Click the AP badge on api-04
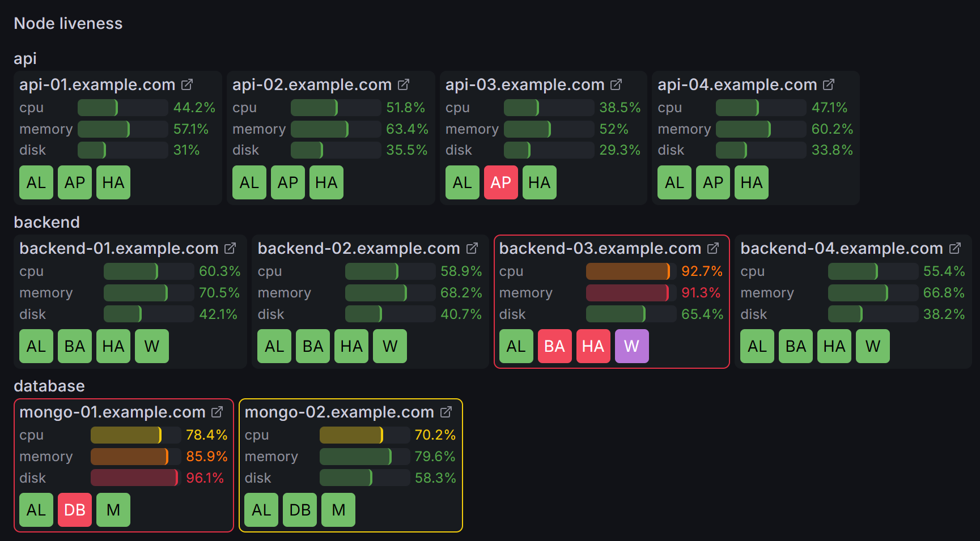This screenshot has width=980, height=541. click(x=713, y=182)
